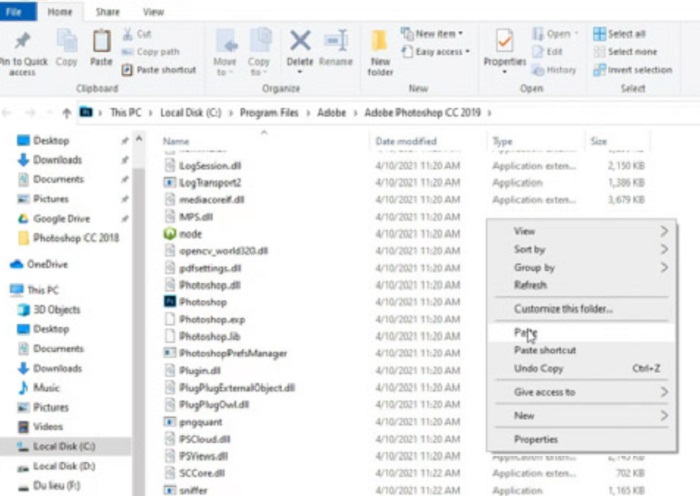Viewport: 700px width, 496px height.
Task: Go up one folder level arrow
Action: click(x=67, y=113)
